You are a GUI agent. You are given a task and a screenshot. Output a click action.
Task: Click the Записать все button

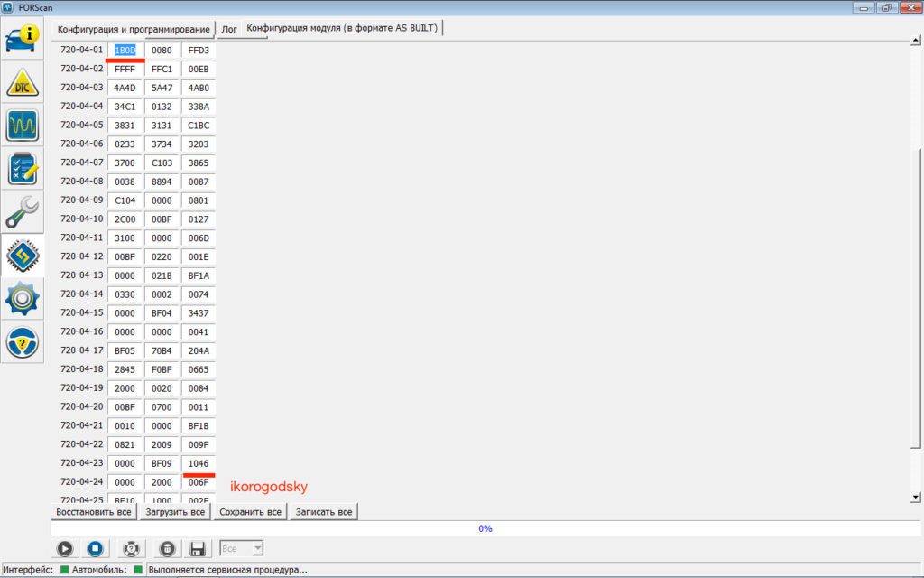click(x=324, y=512)
